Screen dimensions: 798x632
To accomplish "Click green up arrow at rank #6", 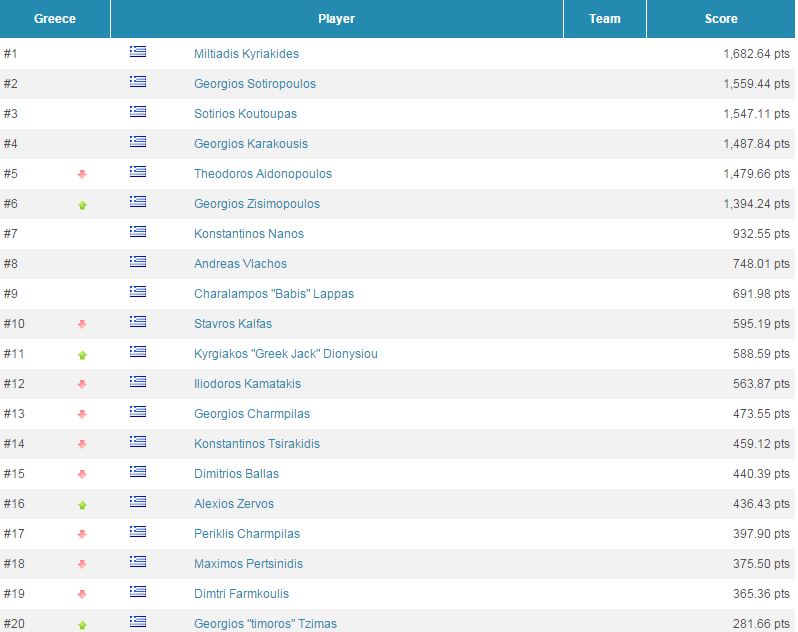I will pos(82,205).
